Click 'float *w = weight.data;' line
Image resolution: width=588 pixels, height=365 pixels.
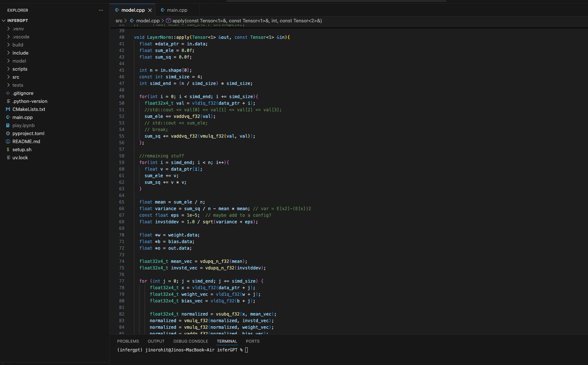pyautogui.click(x=170, y=235)
